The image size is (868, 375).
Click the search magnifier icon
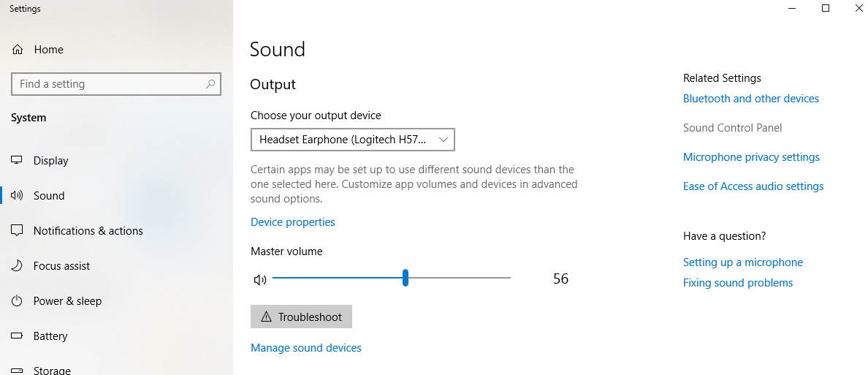(x=210, y=84)
